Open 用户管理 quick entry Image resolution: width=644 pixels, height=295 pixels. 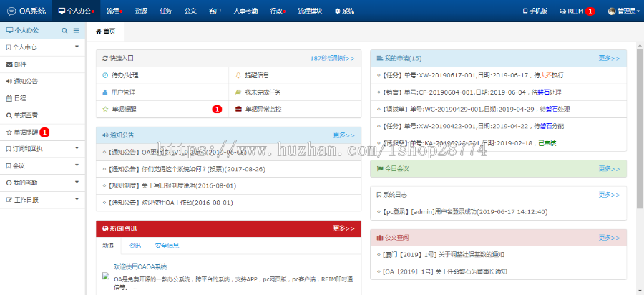tap(162, 92)
